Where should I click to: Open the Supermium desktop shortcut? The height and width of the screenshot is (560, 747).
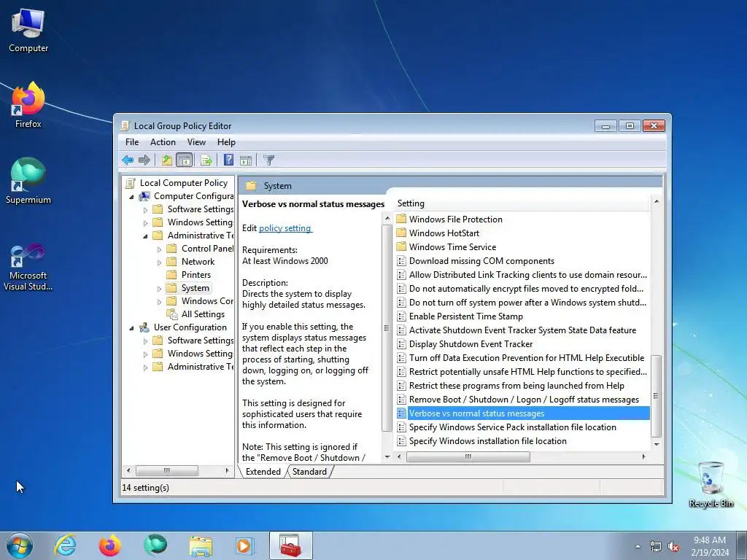[x=28, y=181]
